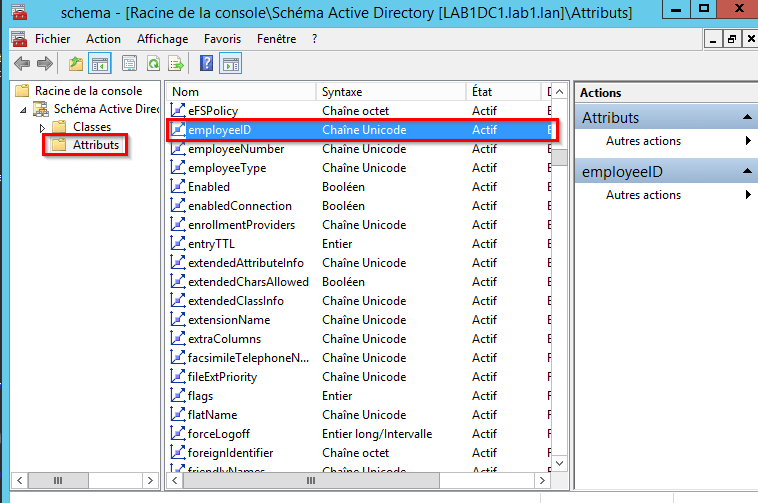Click the Back arrow toolbar icon
Viewport: 758px width, 503px height.
point(22,63)
